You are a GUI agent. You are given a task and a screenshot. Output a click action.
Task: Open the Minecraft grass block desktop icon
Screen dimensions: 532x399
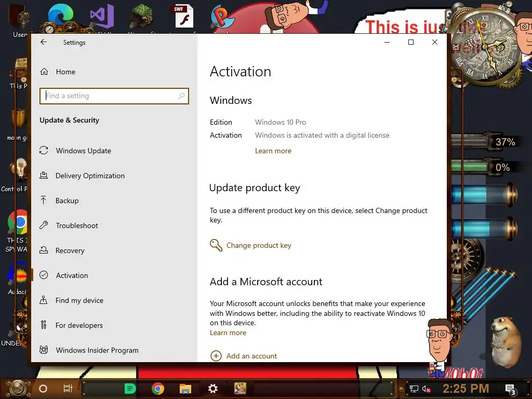pyautogui.click(x=141, y=17)
